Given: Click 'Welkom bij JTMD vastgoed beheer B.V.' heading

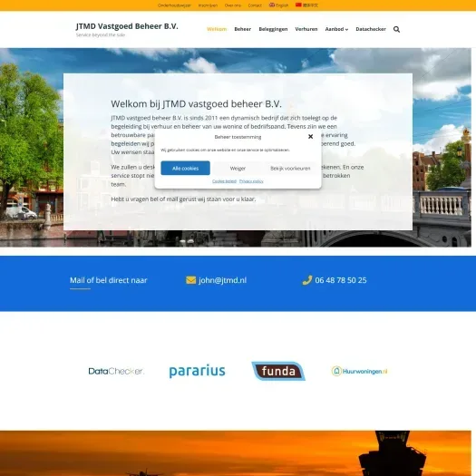Looking at the screenshot, I should (x=196, y=104).
